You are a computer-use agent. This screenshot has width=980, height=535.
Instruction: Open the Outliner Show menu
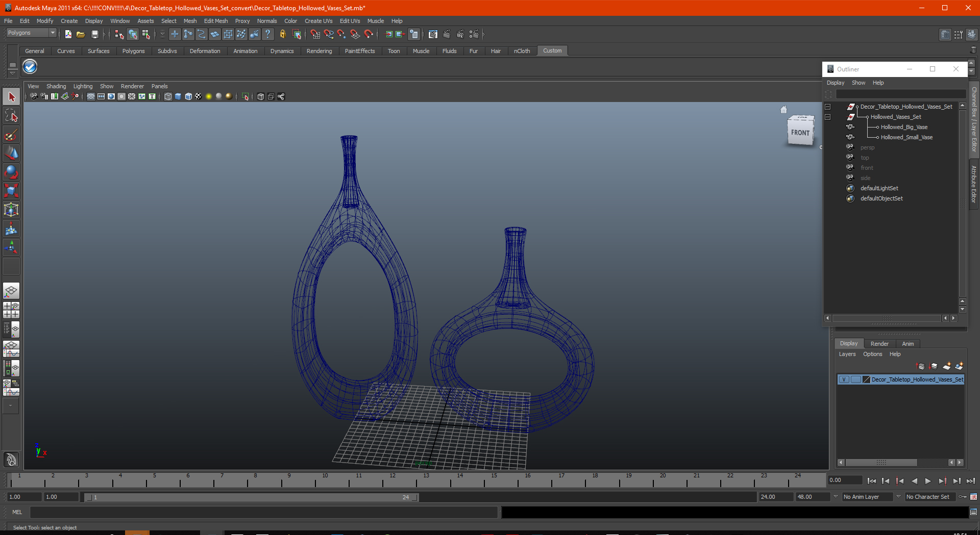pos(859,83)
